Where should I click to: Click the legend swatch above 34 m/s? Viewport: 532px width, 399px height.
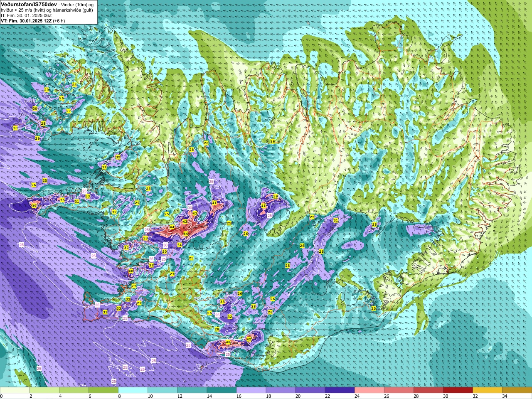coord(517,390)
